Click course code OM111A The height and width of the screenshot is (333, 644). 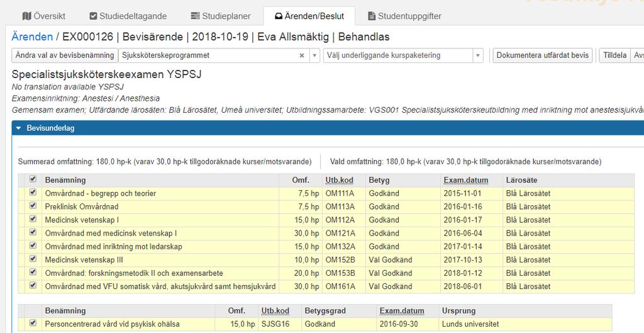tap(340, 193)
